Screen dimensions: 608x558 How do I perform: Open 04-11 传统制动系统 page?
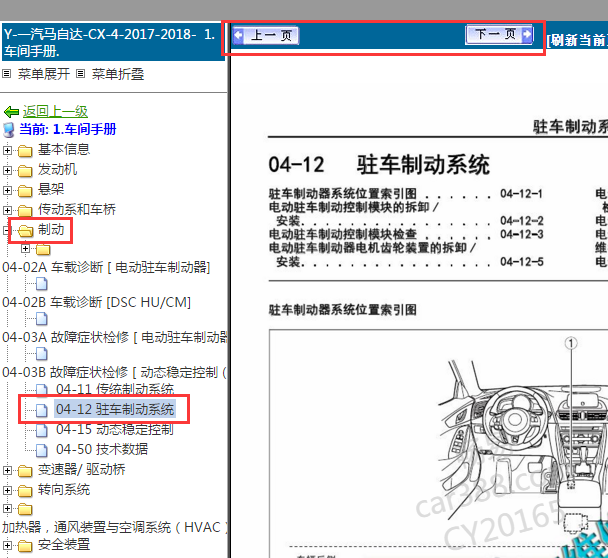pos(115,389)
